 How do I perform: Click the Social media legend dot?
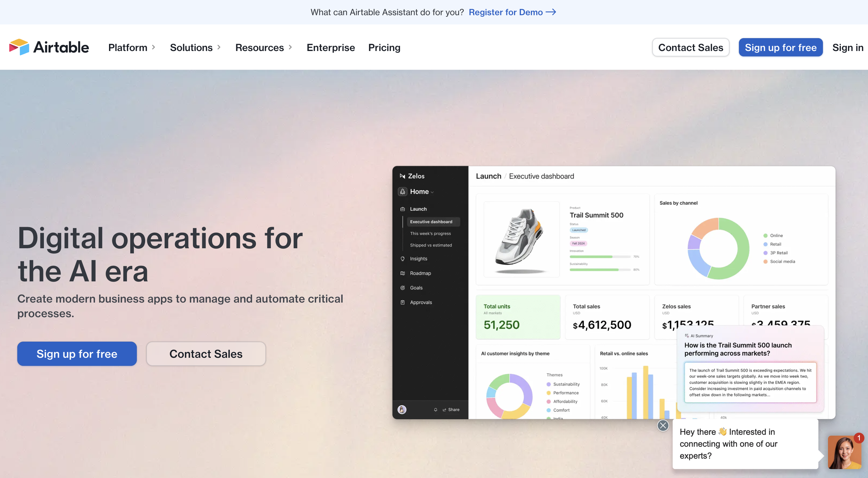(x=765, y=262)
